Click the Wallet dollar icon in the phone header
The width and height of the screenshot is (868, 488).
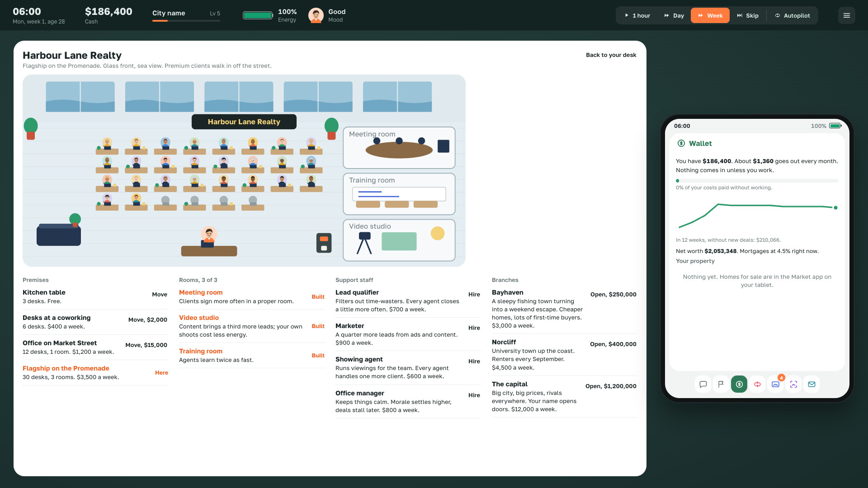(x=681, y=143)
